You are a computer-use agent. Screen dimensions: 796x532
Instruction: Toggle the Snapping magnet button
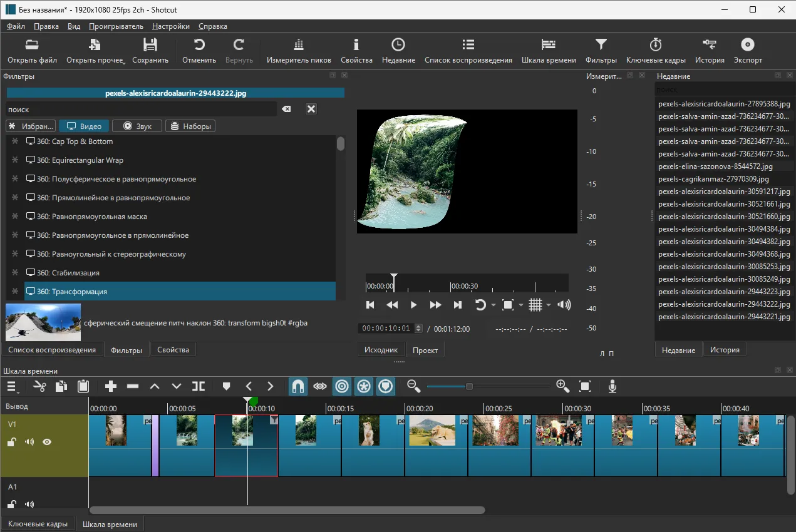[298, 387]
